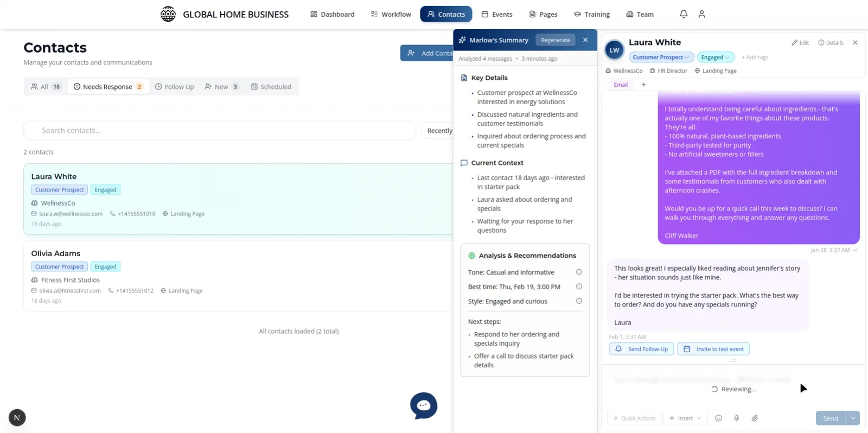Viewport: 868px width, 433px height.
Task: Select the Needs Response tab
Action: click(108, 87)
